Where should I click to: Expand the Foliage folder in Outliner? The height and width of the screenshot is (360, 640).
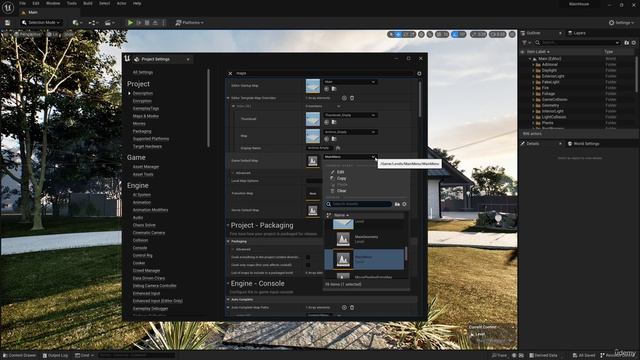pyautogui.click(x=533, y=94)
